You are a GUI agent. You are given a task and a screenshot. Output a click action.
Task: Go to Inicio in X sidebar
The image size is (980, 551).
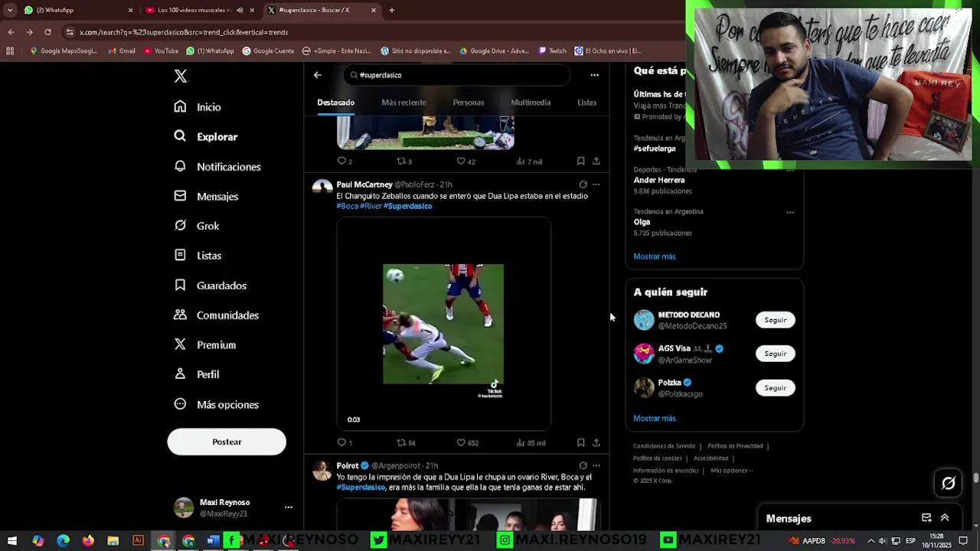tap(198, 107)
